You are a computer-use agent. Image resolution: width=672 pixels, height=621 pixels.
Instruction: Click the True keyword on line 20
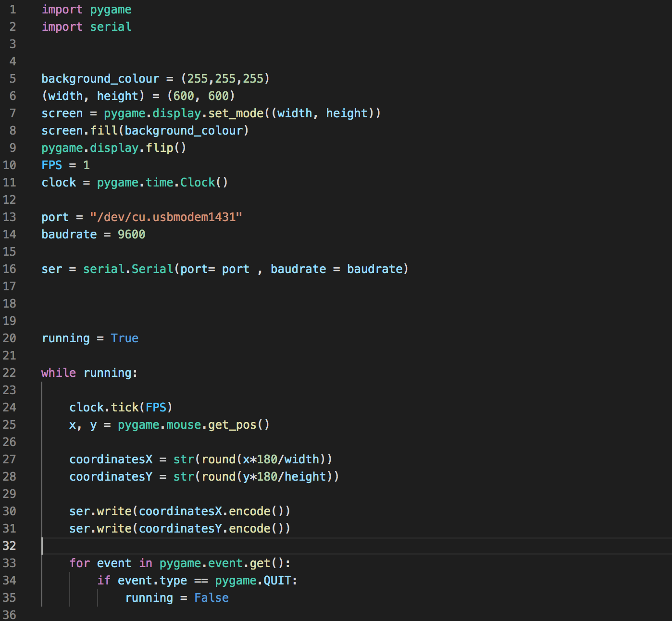pos(124,338)
